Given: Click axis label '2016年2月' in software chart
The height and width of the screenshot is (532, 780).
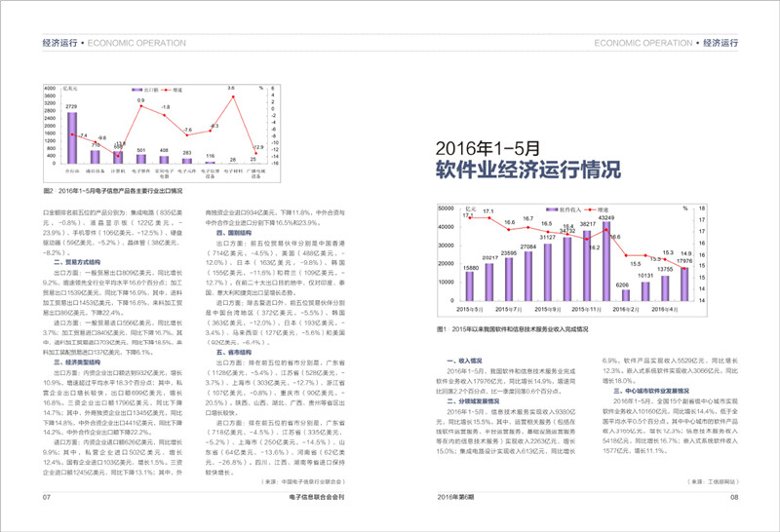Looking at the screenshot, I should pyautogui.click(x=626, y=309).
